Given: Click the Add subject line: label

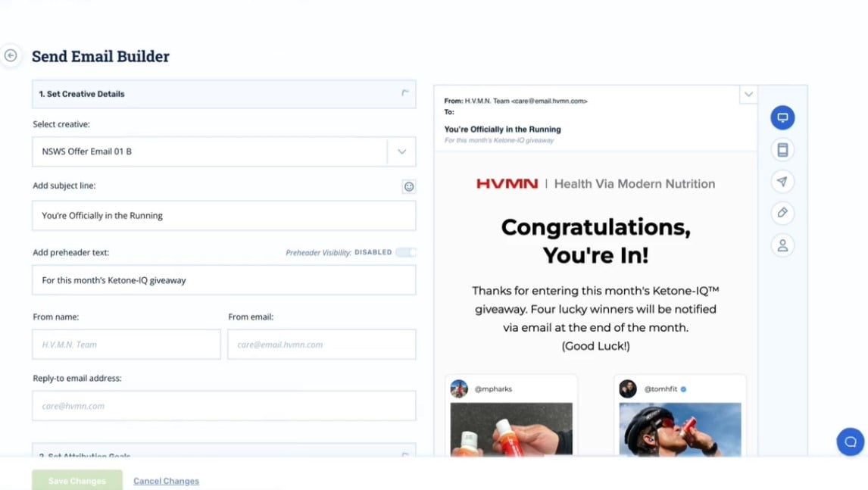Looking at the screenshot, I should [64, 186].
